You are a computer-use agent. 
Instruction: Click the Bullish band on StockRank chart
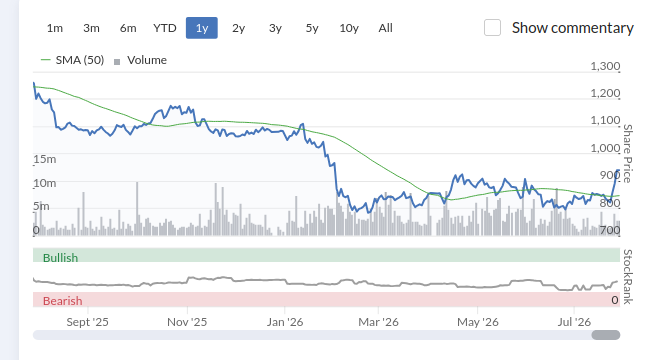click(326, 255)
